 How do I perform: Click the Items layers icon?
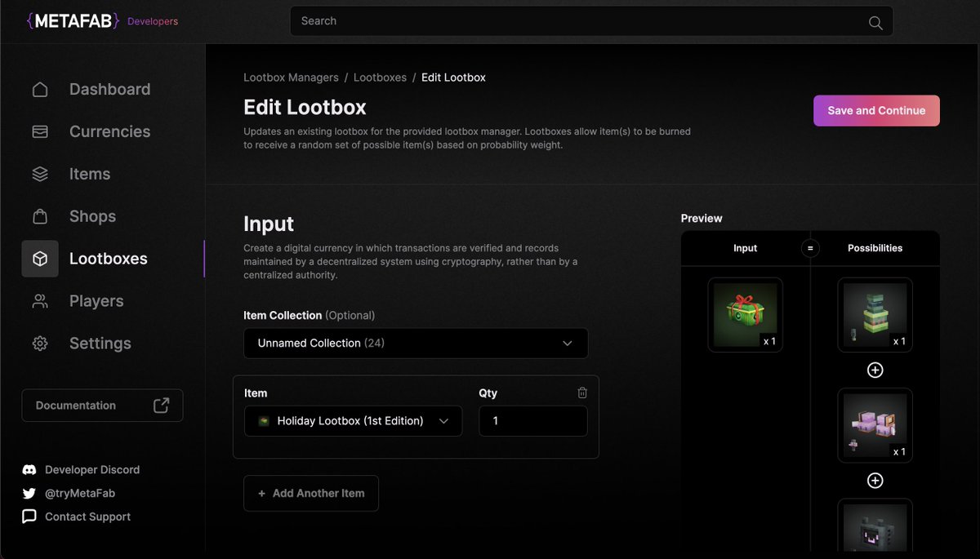point(40,174)
